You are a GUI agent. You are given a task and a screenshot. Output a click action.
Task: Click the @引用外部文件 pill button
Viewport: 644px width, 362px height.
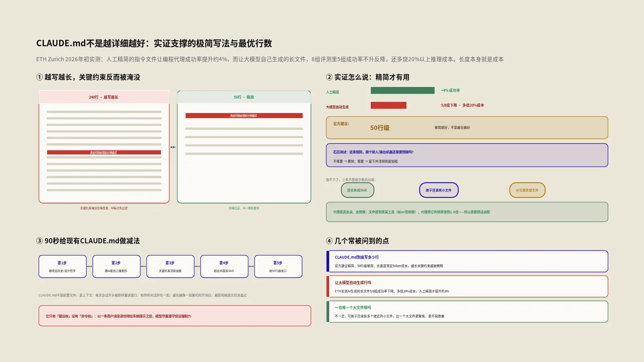(x=527, y=190)
